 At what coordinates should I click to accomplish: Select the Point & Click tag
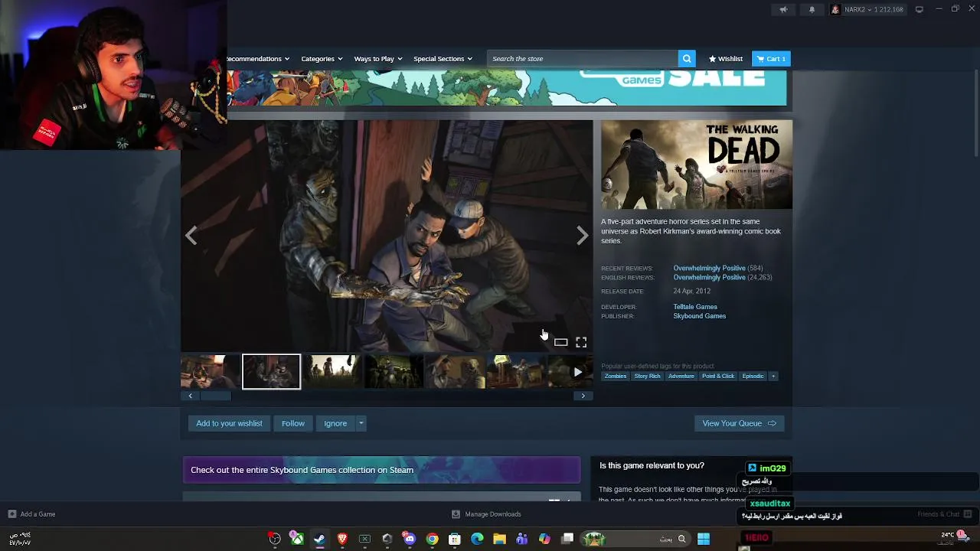tap(717, 376)
